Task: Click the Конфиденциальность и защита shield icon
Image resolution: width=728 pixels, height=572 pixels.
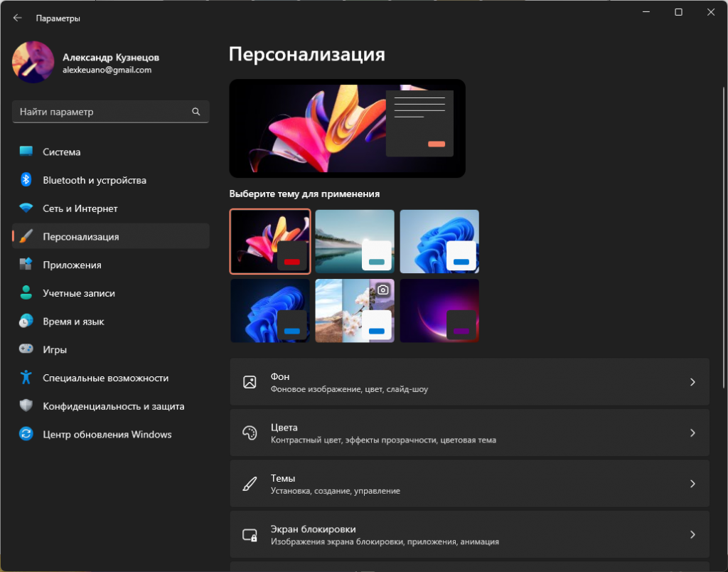Action: (x=26, y=406)
